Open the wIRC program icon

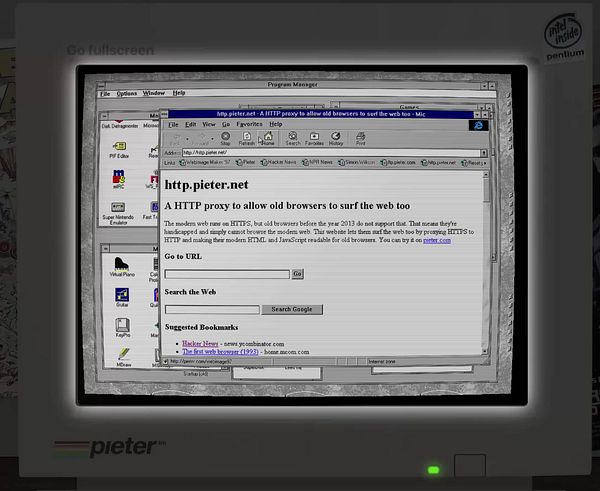pyautogui.click(x=119, y=179)
